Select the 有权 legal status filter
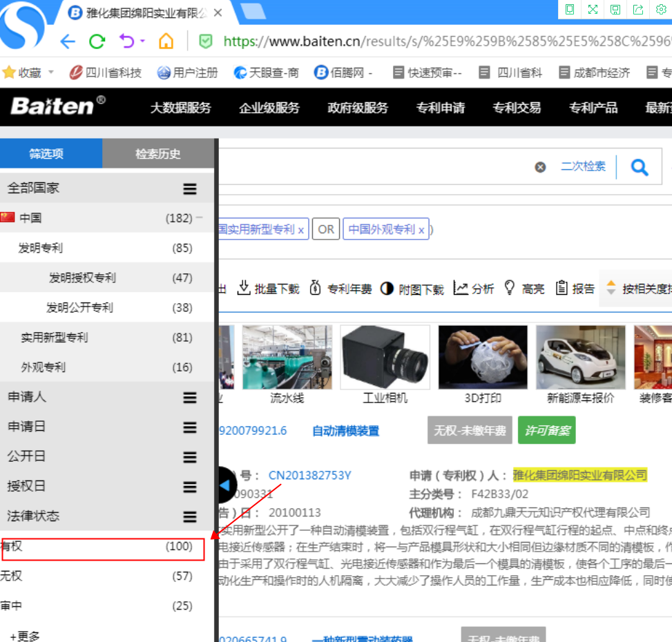672x642 pixels. pos(102,547)
